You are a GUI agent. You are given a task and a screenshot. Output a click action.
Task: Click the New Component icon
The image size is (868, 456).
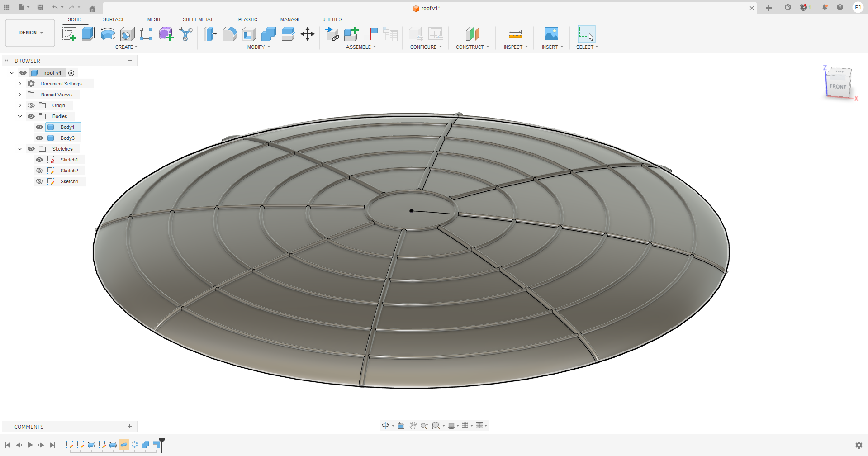point(351,34)
